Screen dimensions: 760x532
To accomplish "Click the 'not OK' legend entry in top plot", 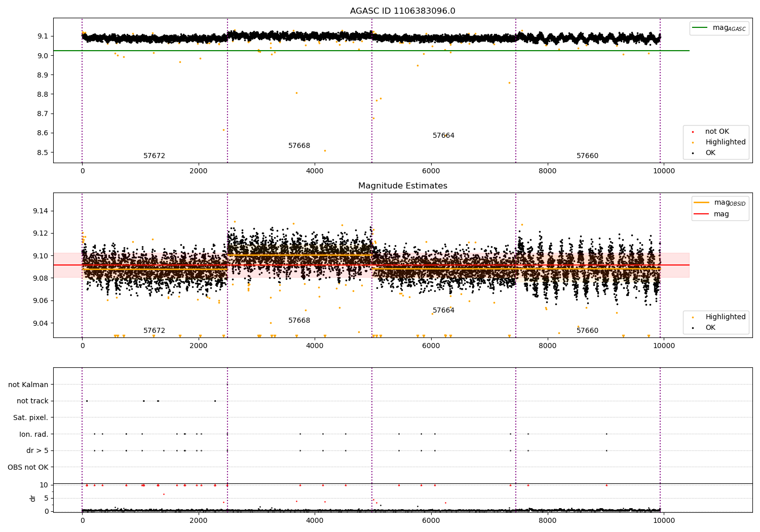I will (717, 132).
